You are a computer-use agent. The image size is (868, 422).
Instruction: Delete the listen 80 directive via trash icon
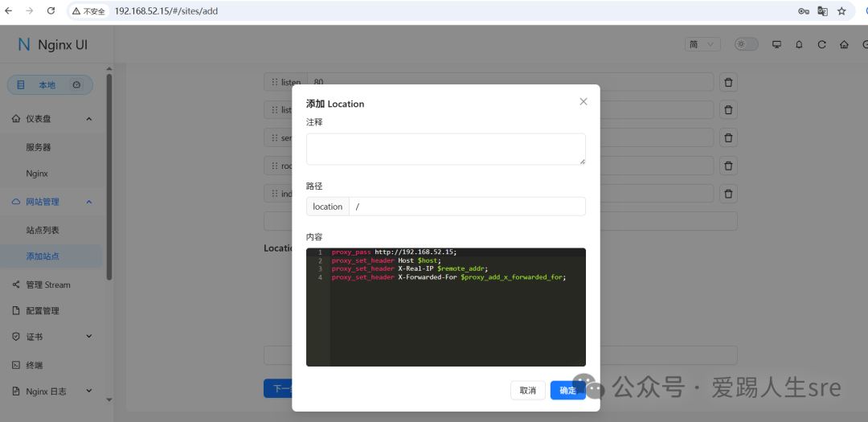(728, 82)
